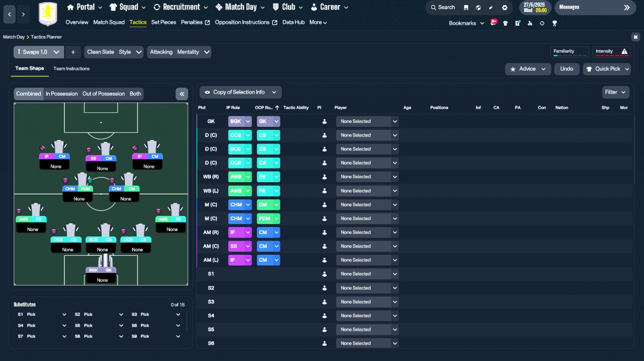Expand the Bookmarks dropdown
Image resolution: width=644 pixels, height=361 pixels.
(466, 23)
